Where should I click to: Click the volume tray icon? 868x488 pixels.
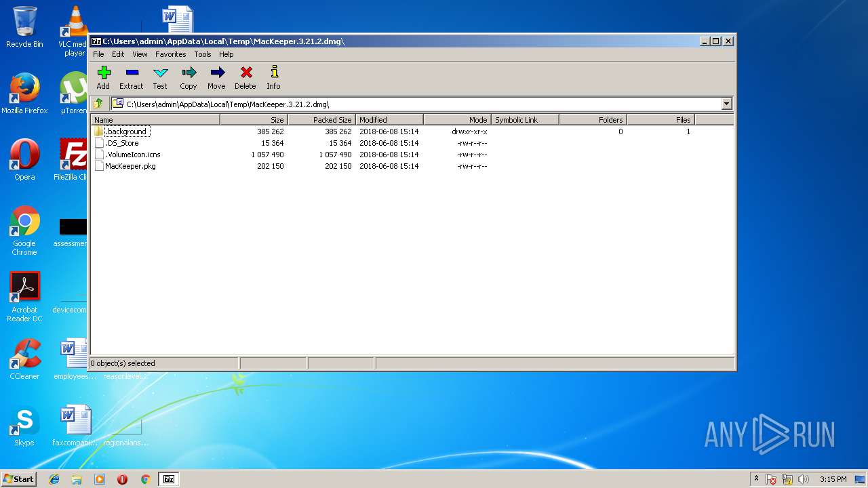click(804, 479)
